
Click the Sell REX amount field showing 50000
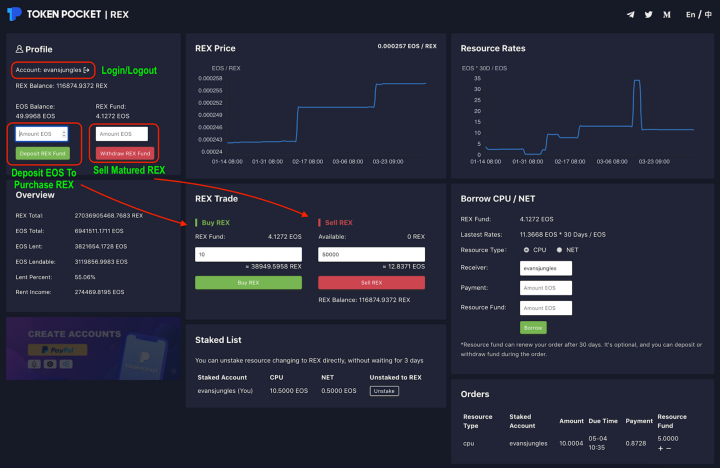point(371,254)
